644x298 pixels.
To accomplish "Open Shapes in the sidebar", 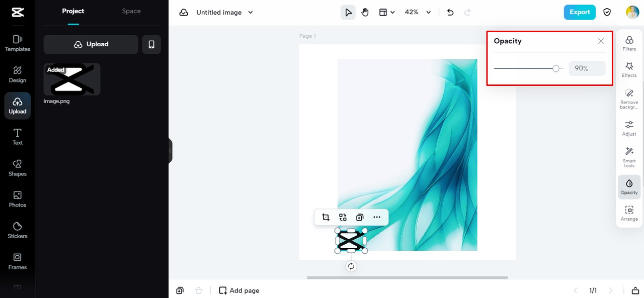I will tap(18, 168).
